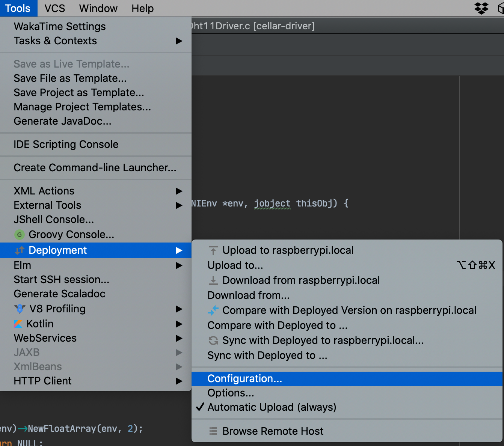The image size is (504, 446).
Task: Expand the External Tools submenu arrow
Action: coord(179,205)
